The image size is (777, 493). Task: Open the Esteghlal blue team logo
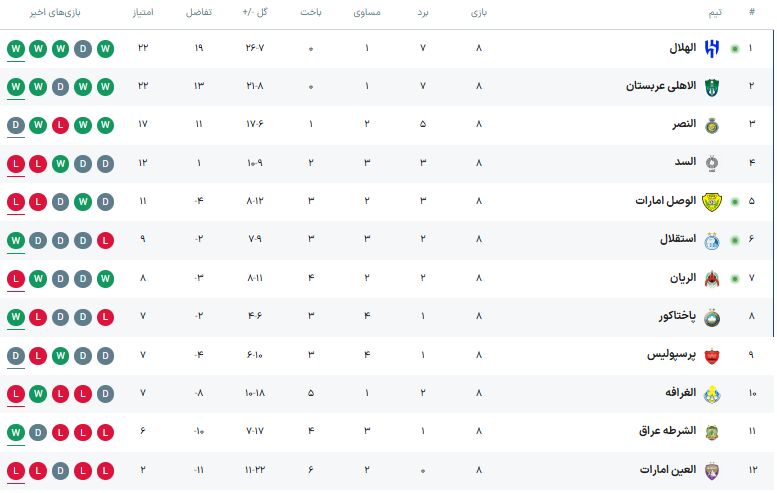coord(712,239)
